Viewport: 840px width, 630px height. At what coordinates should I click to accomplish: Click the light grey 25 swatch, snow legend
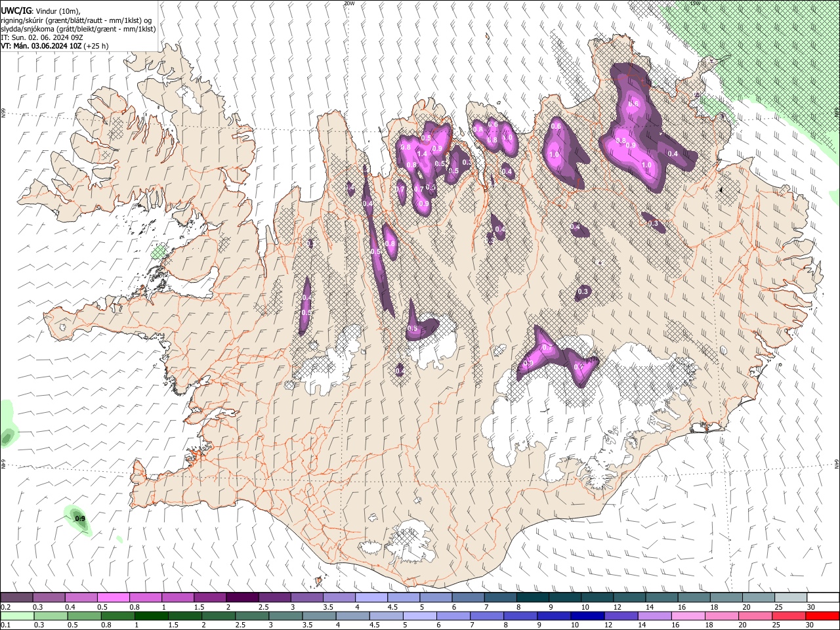click(x=791, y=598)
